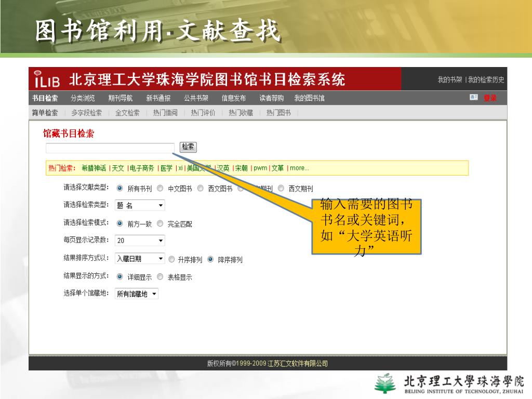Choose 前方一致 search mode

click(x=120, y=223)
